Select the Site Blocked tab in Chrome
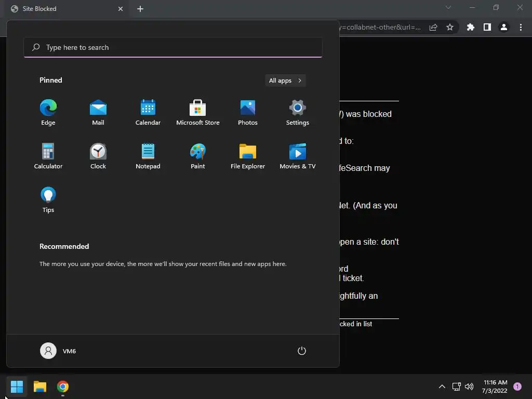This screenshot has width=532, height=399. pyautogui.click(x=67, y=9)
